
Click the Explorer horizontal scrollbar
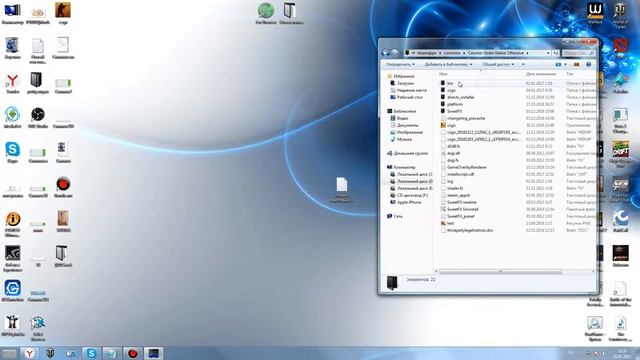point(500,271)
